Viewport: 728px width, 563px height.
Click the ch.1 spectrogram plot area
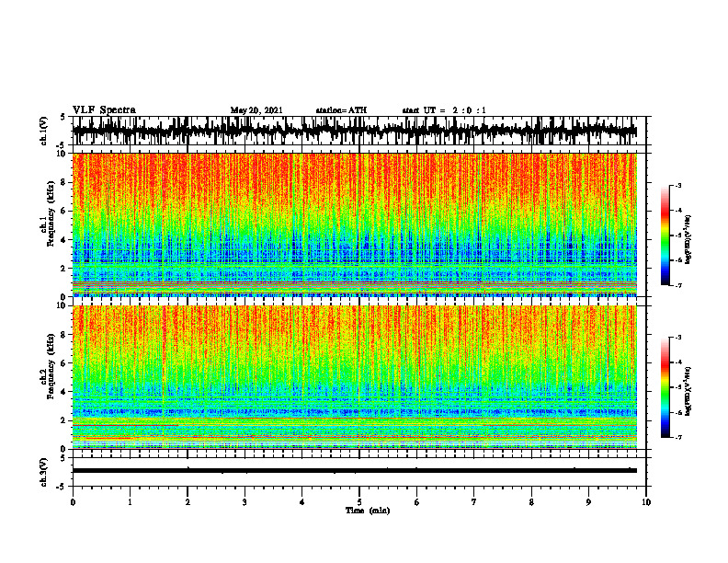coord(355,224)
